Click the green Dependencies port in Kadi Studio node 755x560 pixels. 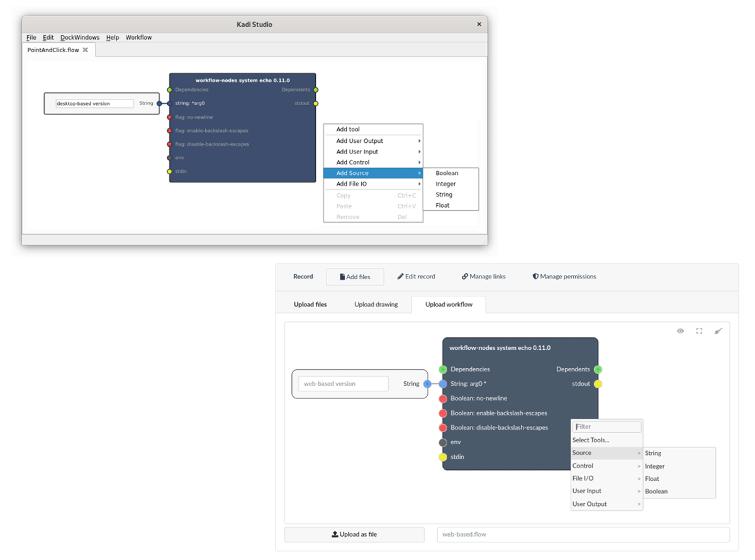[169, 90]
